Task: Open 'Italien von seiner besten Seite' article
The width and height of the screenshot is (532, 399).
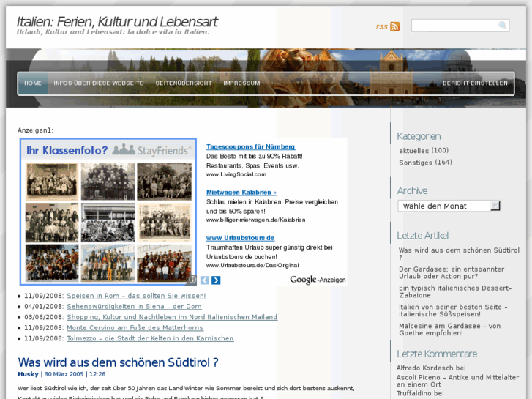Action: tap(453, 310)
